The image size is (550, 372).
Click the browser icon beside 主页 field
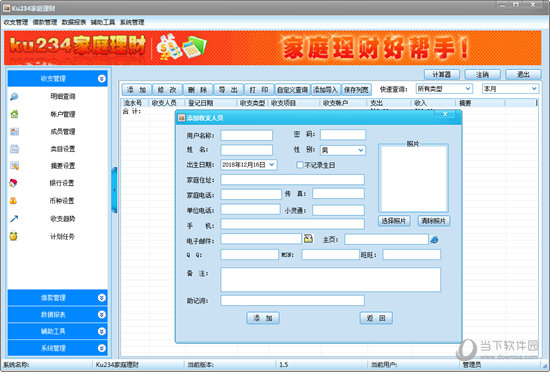[434, 239]
